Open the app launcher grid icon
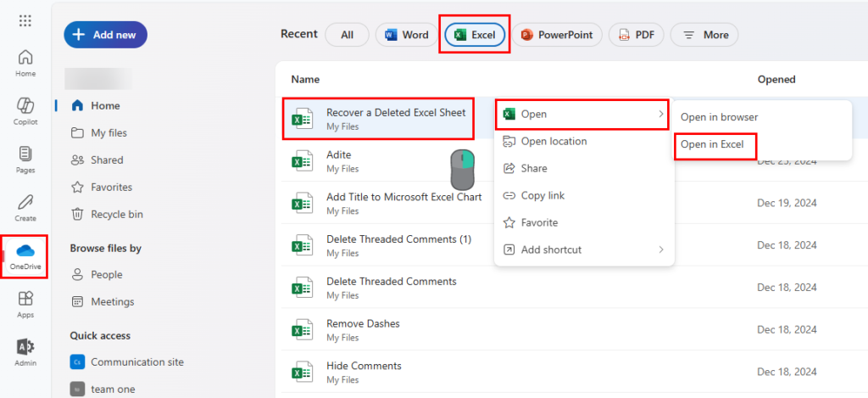Viewport: 868px width, 398px height. click(25, 21)
